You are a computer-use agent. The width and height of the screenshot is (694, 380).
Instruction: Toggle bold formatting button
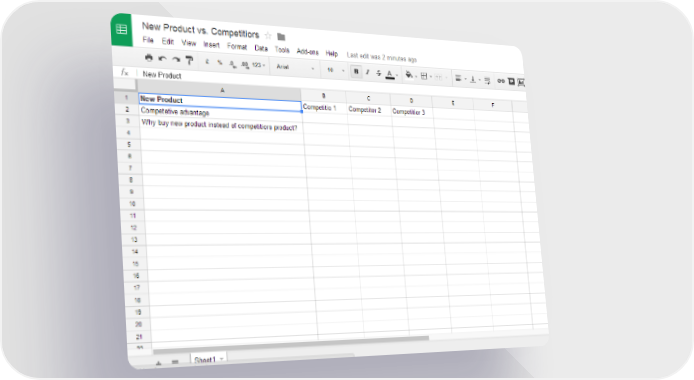point(356,72)
